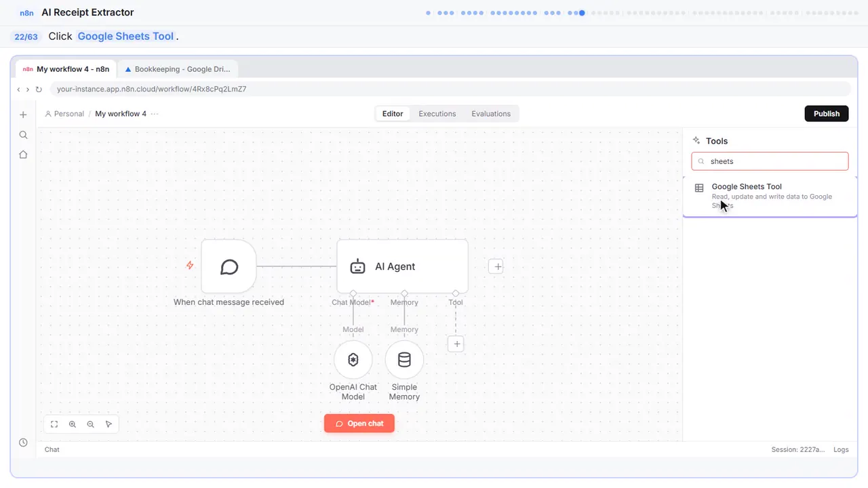Click the tools search field containing sheets
This screenshot has height=488, width=868.
[770, 161]
